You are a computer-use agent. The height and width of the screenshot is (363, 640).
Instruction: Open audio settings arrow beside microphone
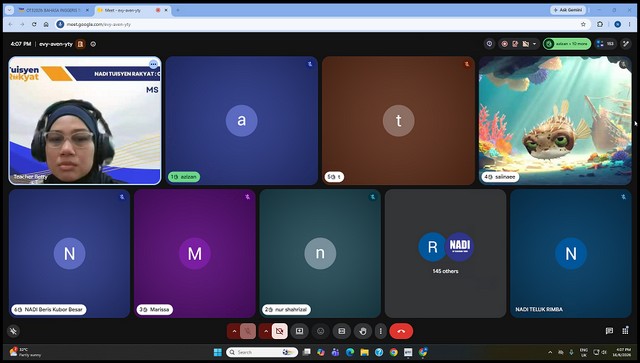point(234,331)
